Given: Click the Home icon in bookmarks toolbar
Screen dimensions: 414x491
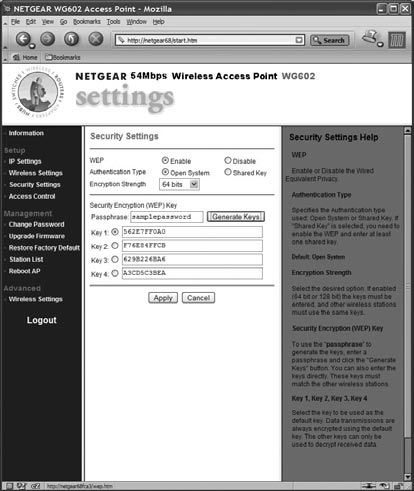Looking at the screenshot, I should pos(16,57).
